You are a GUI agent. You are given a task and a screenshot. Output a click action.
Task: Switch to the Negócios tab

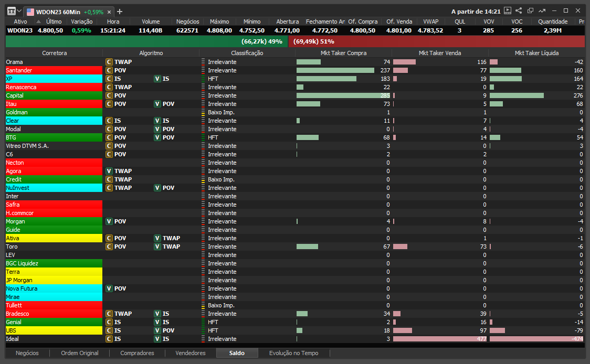click(x=27, y=353)
